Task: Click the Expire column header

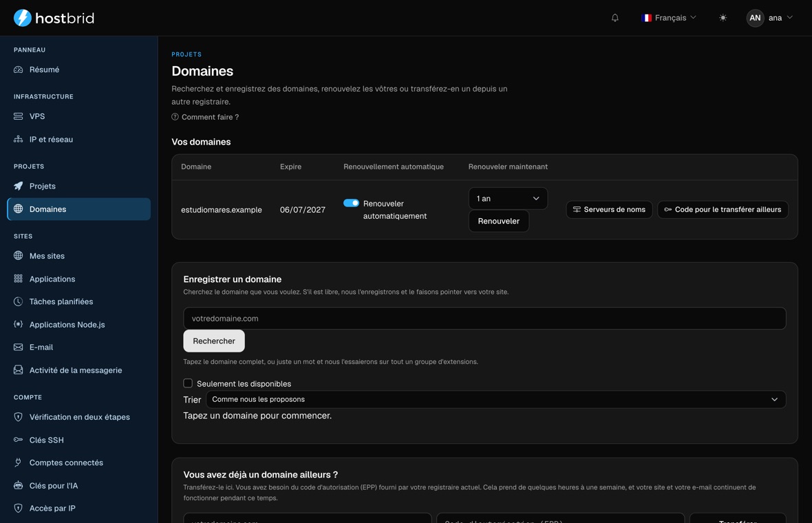Action: point(290,167)
